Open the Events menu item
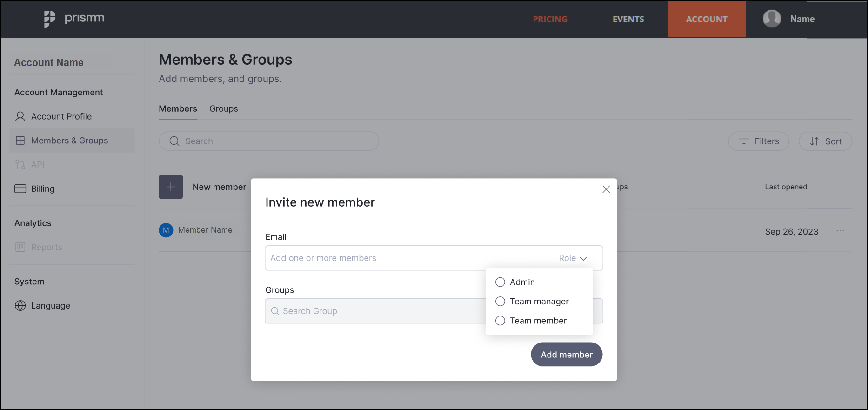868x410 pixels. pos(628,19)
